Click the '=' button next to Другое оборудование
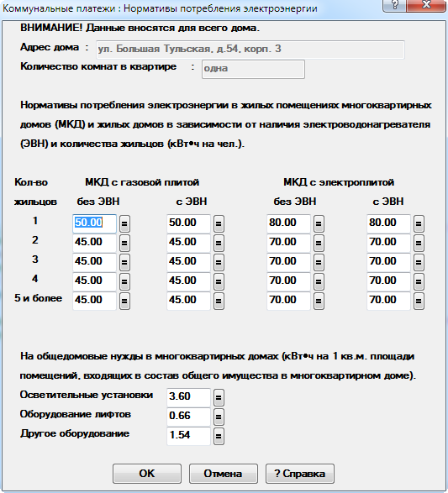Image resolution: width=448 pixels, height=493 pixels. pos(219,436)
